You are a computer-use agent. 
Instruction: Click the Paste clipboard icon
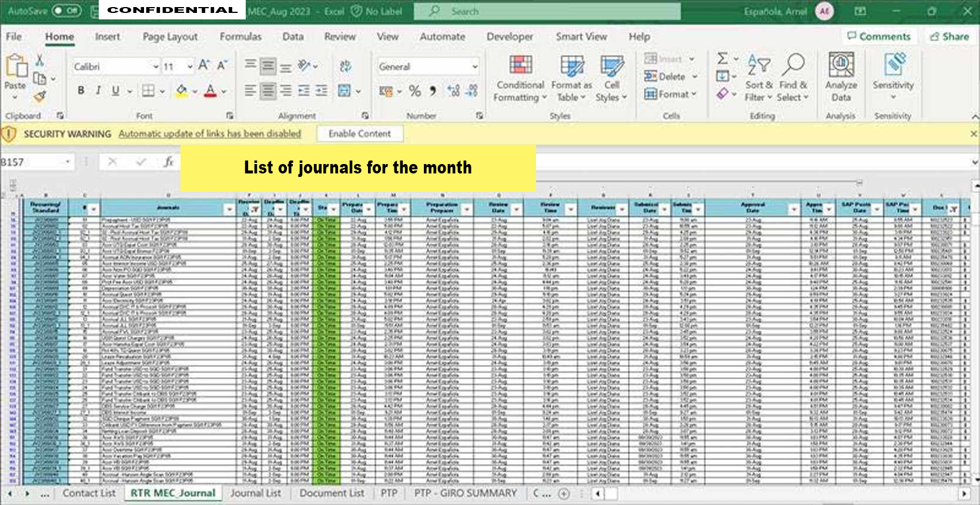[x=16, y=65]
